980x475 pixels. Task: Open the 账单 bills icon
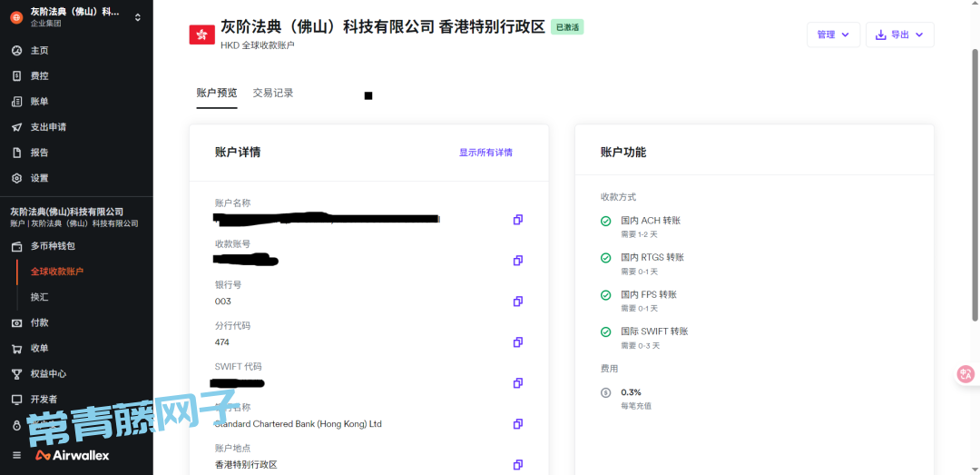[x=17, y=102]
